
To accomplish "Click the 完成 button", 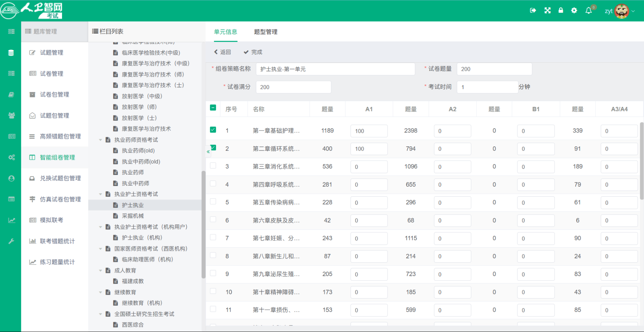I will click(x=252, y=52).
